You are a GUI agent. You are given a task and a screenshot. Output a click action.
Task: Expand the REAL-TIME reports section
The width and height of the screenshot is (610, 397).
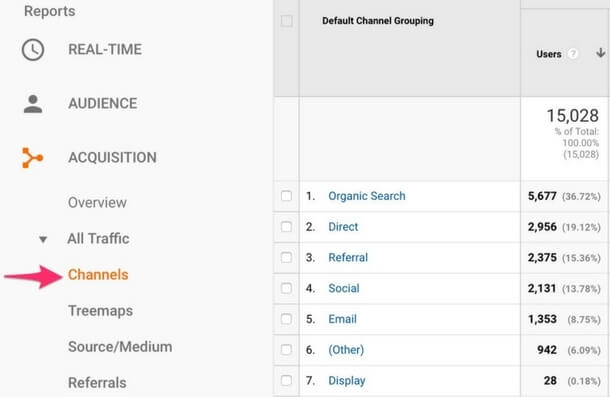105,49
